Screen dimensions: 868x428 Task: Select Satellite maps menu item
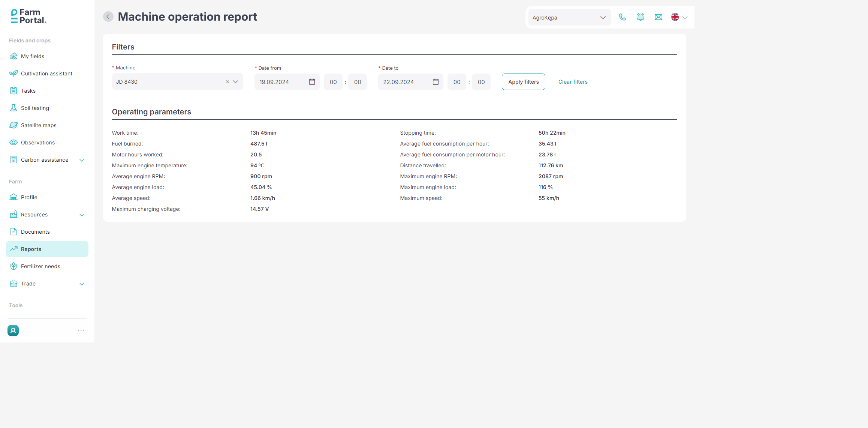pos(47,125)
